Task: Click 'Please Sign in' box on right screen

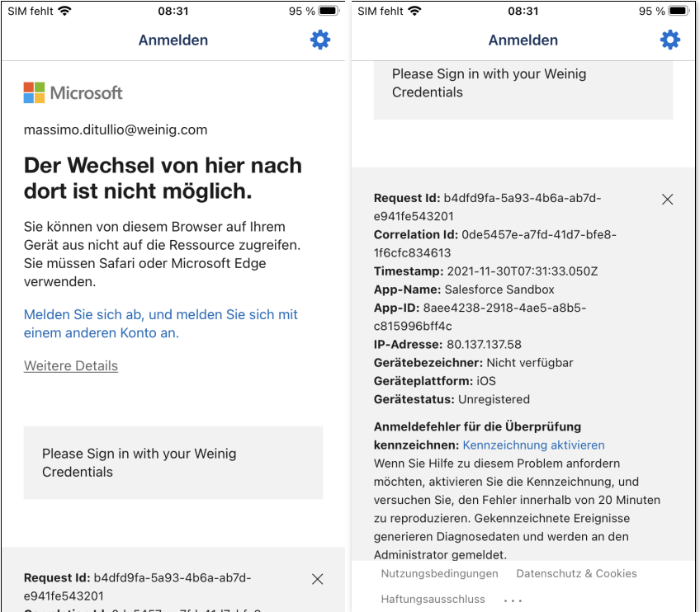Action: (523, 90)
